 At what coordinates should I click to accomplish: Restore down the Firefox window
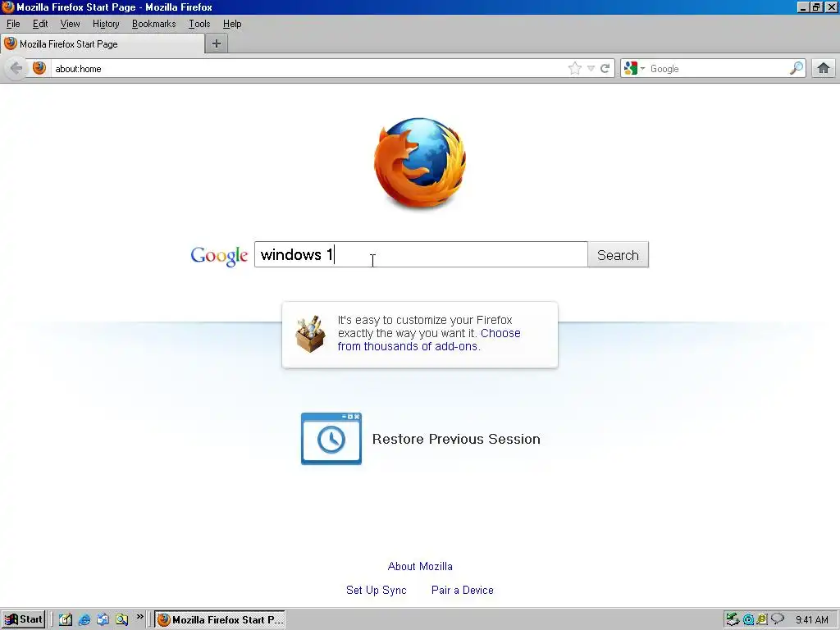point(816,7)
